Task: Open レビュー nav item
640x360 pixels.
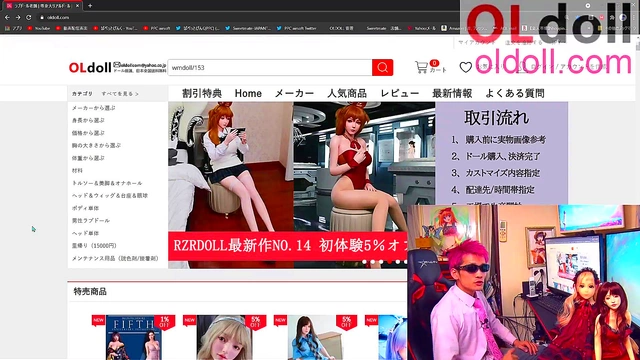Action: (400, 93)
